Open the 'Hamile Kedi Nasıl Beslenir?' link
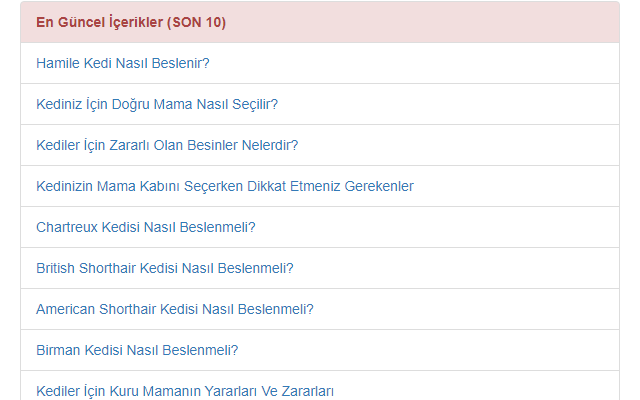The image size is (640, 400). [x=123, y=63]
